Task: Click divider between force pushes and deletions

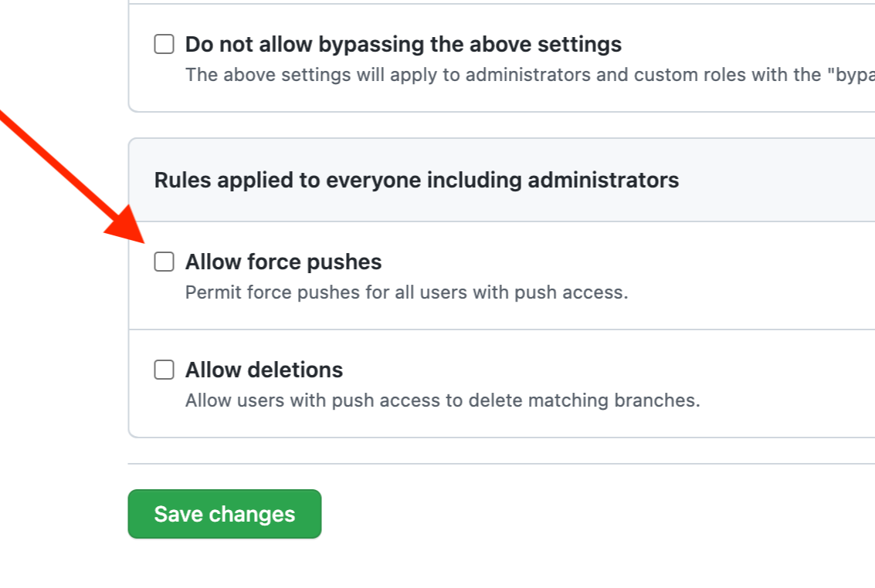Action: [x=502, y=329]
